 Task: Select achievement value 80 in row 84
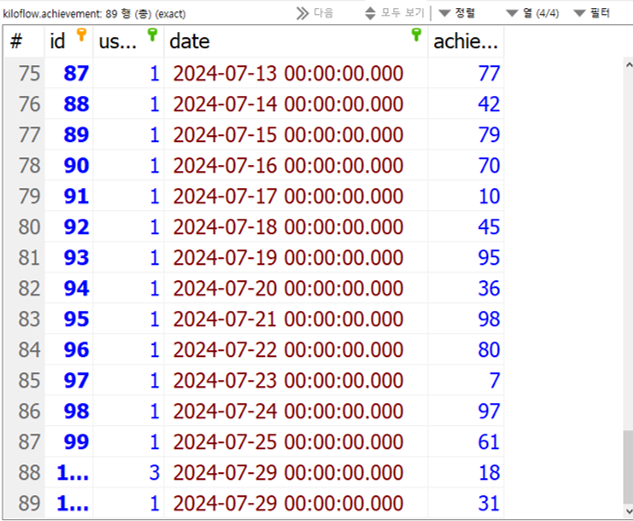click(x=465, y=349)
